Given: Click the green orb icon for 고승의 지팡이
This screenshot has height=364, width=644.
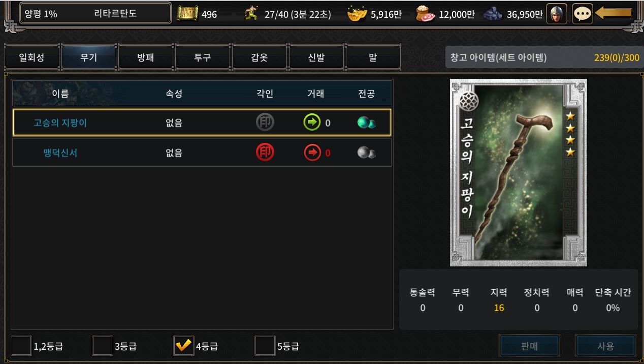Looking at the screenshot, I should click(x=366, y=123).
